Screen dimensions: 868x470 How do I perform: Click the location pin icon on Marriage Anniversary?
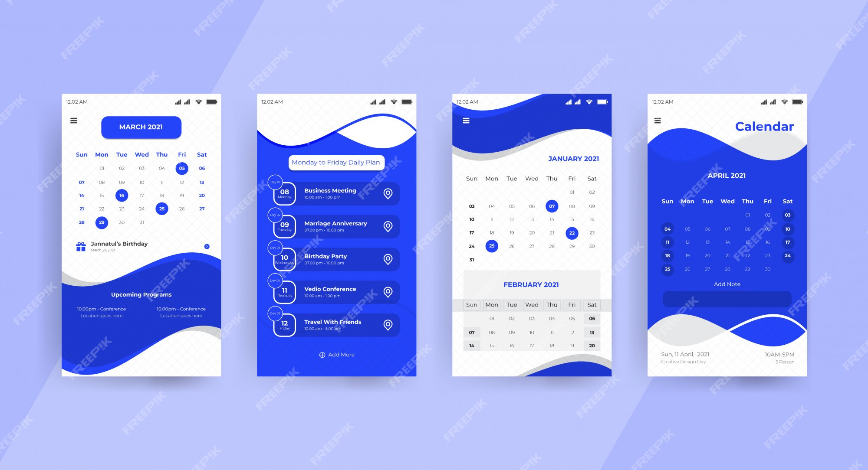click(x=386, y=225)
